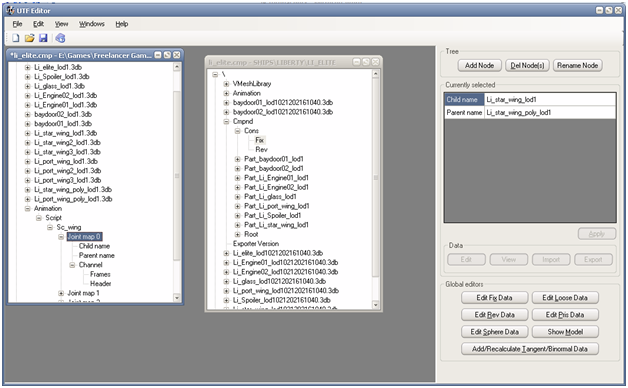Image resolution: width=628 pixels, height=388 pixels.
Task: Select Parent name tree item in left tree
Action: pyautogui.click(x=97, y=255)
